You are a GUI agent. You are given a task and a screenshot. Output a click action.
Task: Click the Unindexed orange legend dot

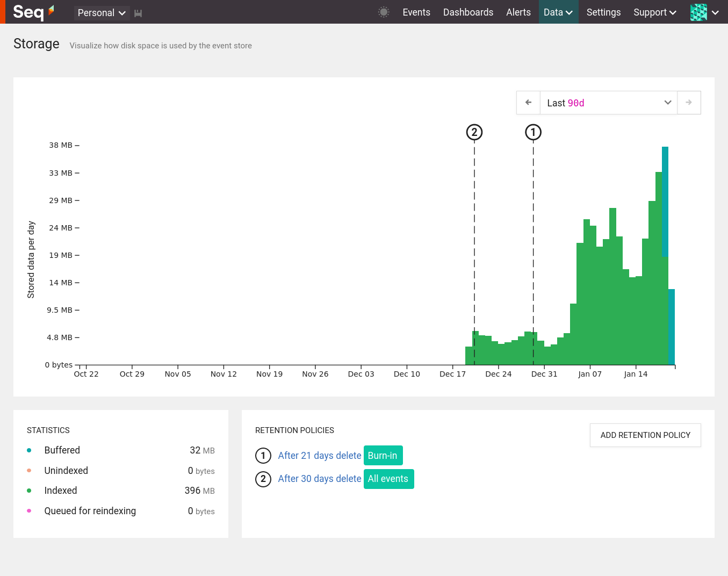29,471
